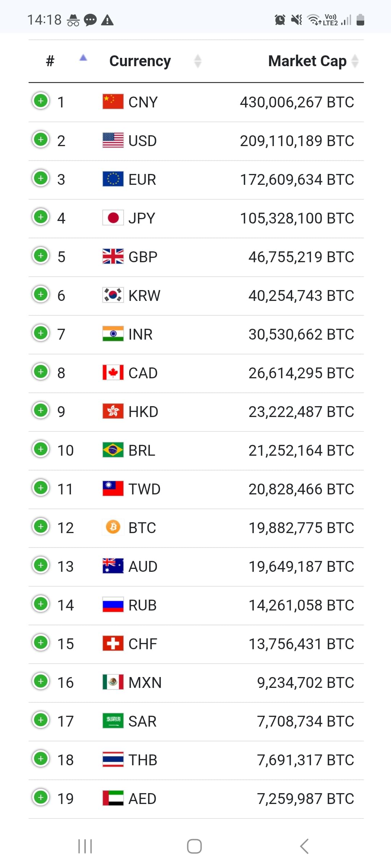Tap the South Korea flag beside KRW
This screenshot has height=868, width=391.
[113, 295]
